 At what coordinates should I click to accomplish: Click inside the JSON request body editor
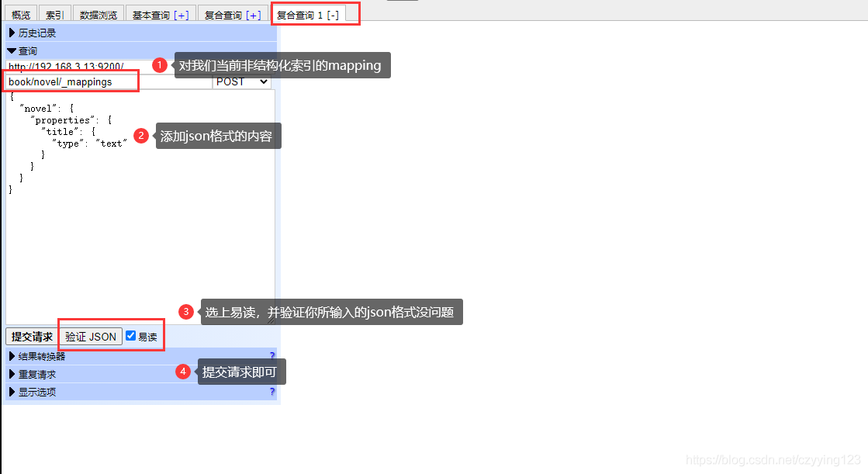[140, 206]
